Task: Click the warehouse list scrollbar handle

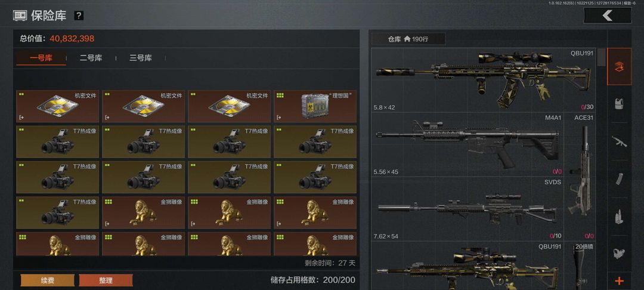Action: (601, 57)
